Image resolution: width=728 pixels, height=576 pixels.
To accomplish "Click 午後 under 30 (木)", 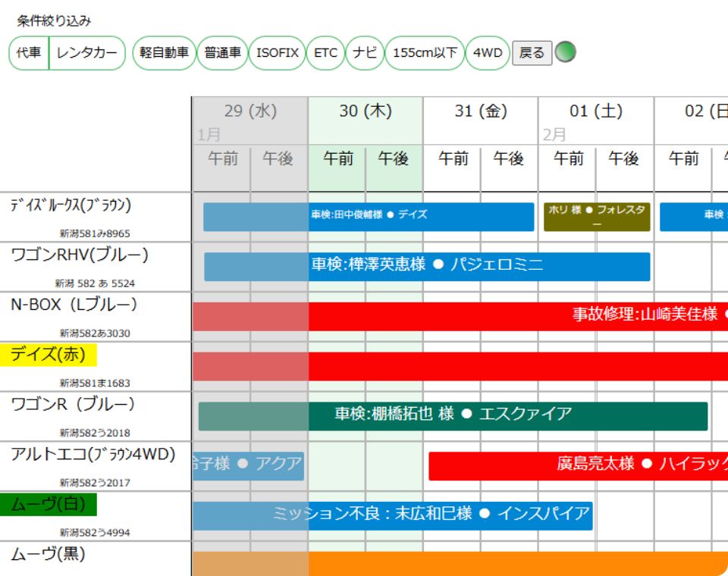I will point(394,158).
